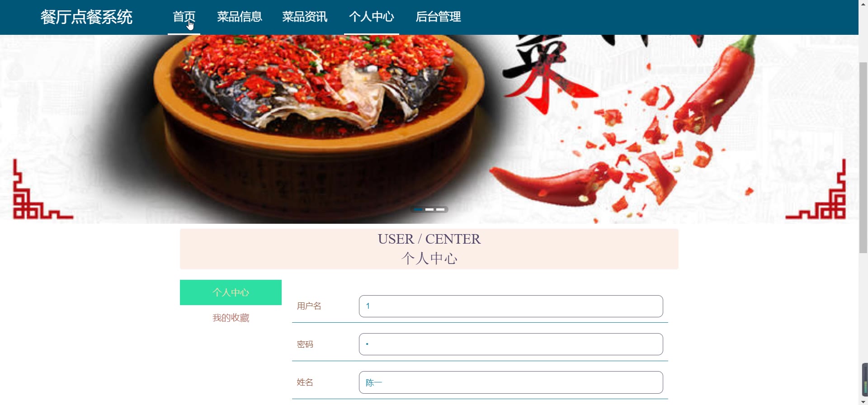Focus the 姓名 input containing 陈一
The width and height of the screenshot is (868, 405).
pyautogui.click(x=511, y=382)
